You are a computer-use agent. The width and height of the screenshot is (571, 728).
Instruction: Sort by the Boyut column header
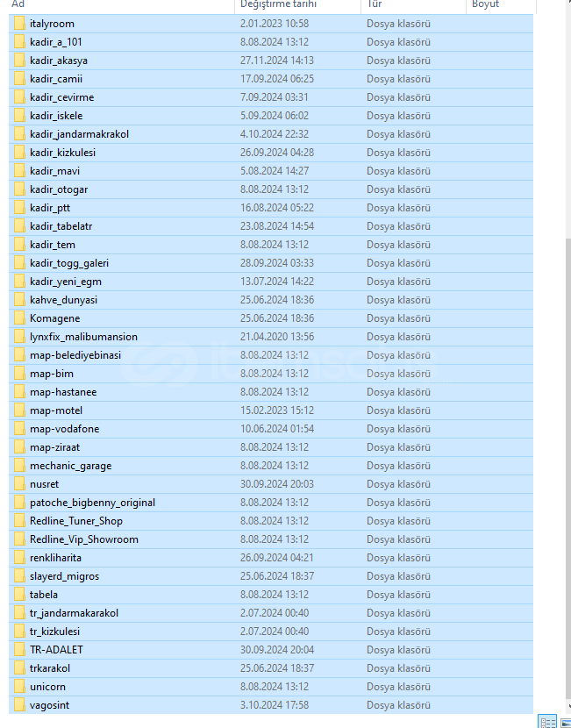501,4
